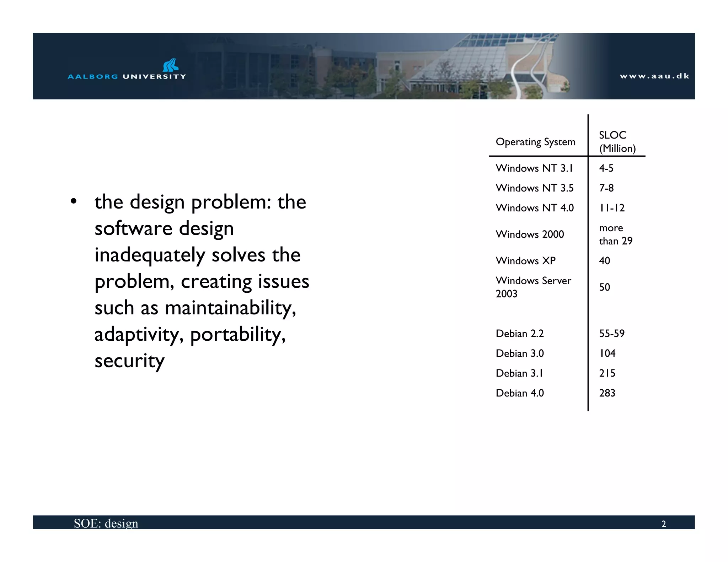Click the AALBORG UNIVERSITY banner text
This screenshot has height=562, width=728.
(x=127, y=76)
